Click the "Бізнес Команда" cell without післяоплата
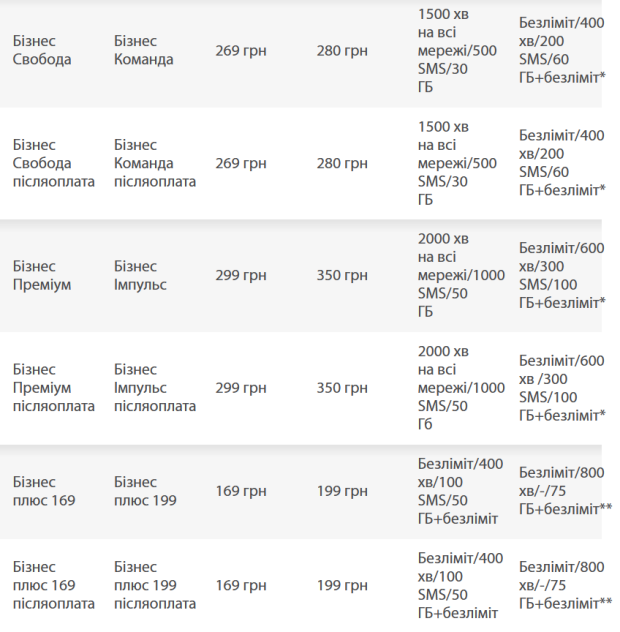This screenshot has height=632, width=620. [x=144, y=51]
